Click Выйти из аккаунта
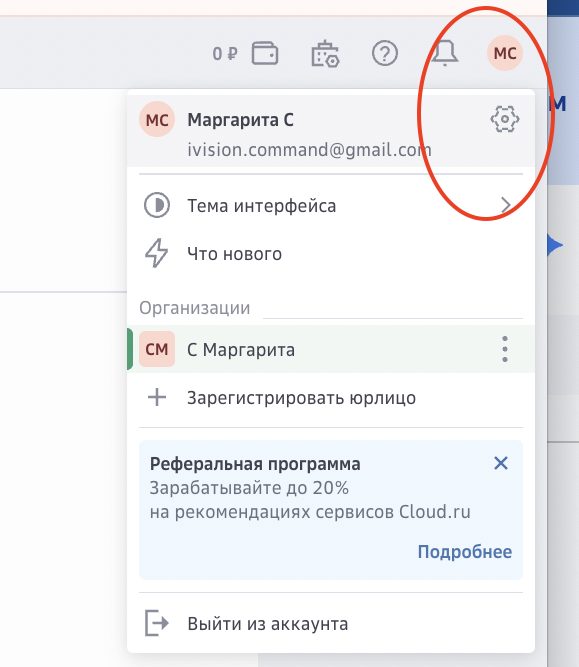 331,624
